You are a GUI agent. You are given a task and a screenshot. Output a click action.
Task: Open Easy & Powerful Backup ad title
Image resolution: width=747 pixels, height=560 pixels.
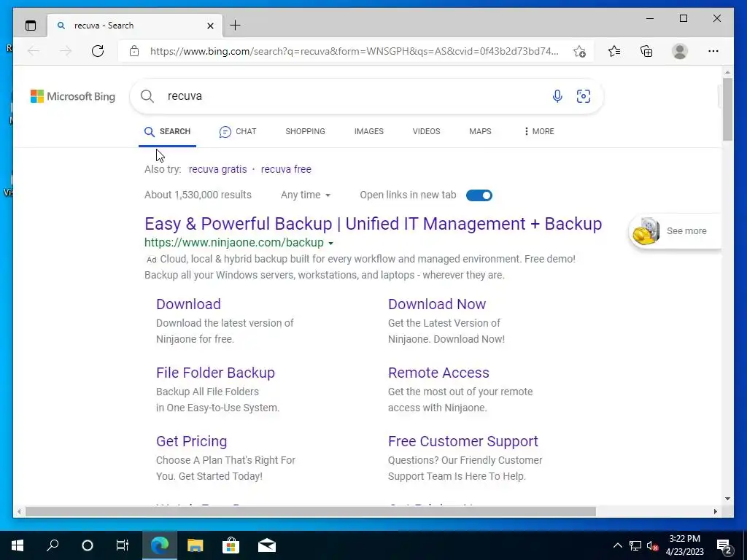[373, 224]
